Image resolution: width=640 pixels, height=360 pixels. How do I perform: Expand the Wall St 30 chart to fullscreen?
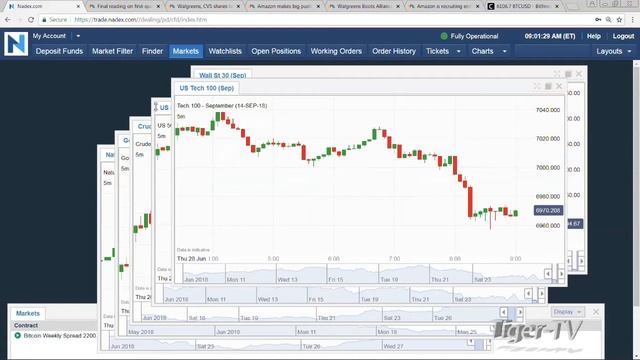point(557,74)
